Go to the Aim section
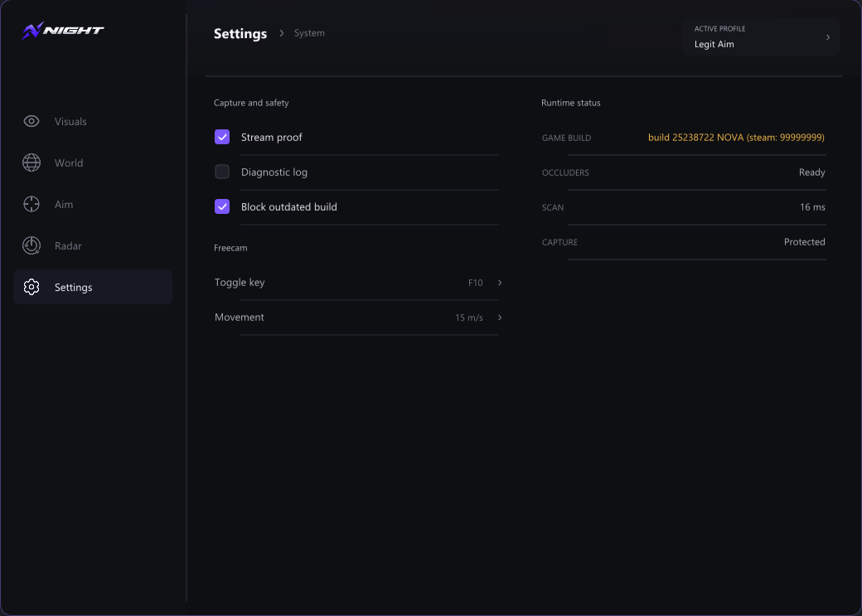 tap(93, 204)
